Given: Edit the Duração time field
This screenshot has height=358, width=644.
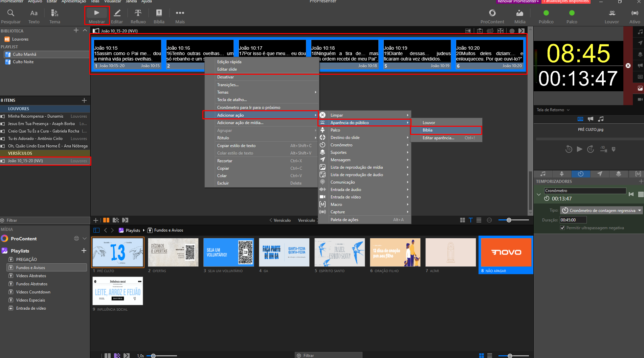Looking at the screenshot, I should coord(573,220).
